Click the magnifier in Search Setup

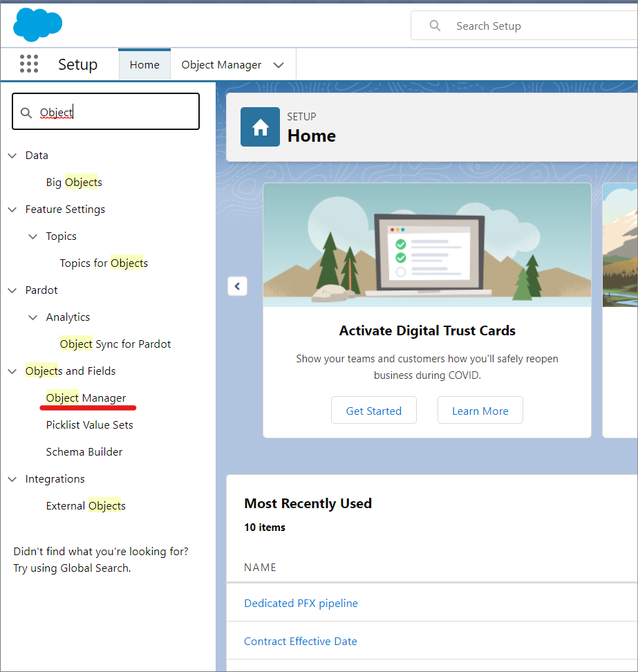tap(435, 26)
